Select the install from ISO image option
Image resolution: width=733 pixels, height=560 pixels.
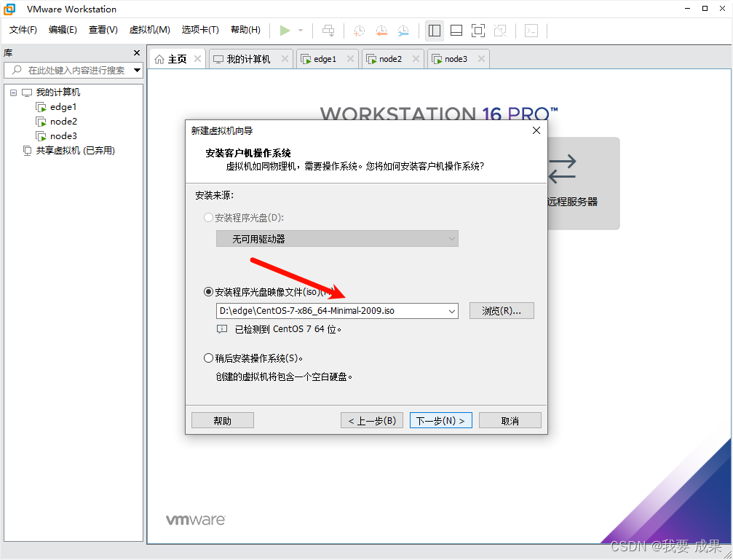point(209,291)
